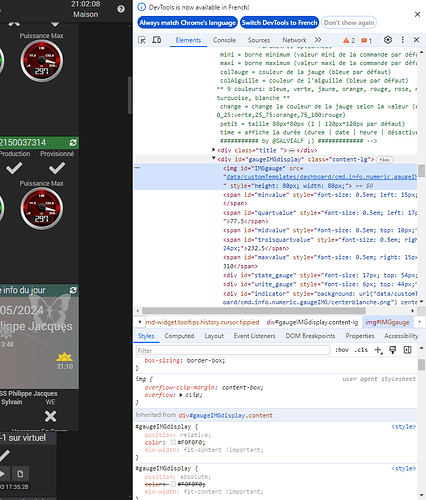Open the Properties pane tab
Image resolution: width=426 pixels, height=500 pixels.
[x=360, y=336]
